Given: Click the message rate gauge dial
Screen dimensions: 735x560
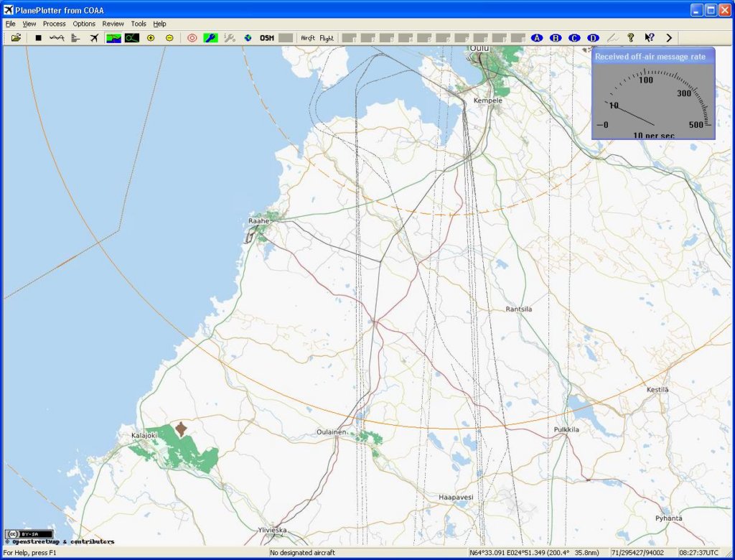Looking at the screenshot, I should [x=653, y=101].
